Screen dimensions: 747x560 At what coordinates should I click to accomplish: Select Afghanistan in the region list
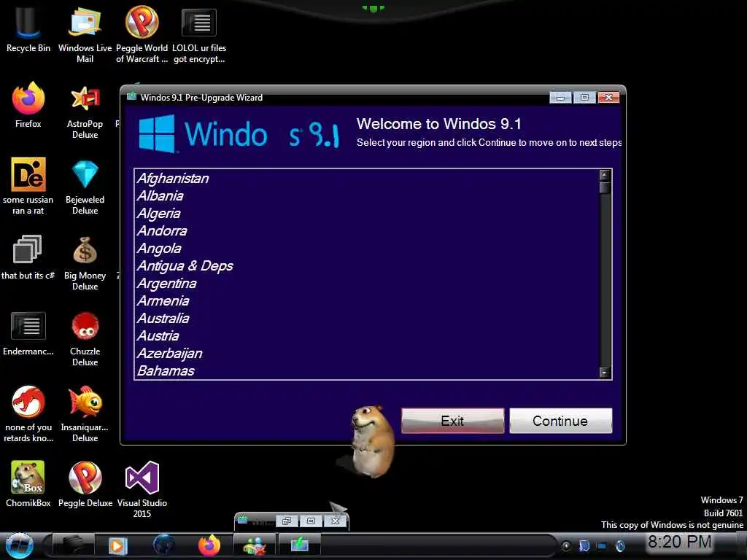[x=366, y=179]
